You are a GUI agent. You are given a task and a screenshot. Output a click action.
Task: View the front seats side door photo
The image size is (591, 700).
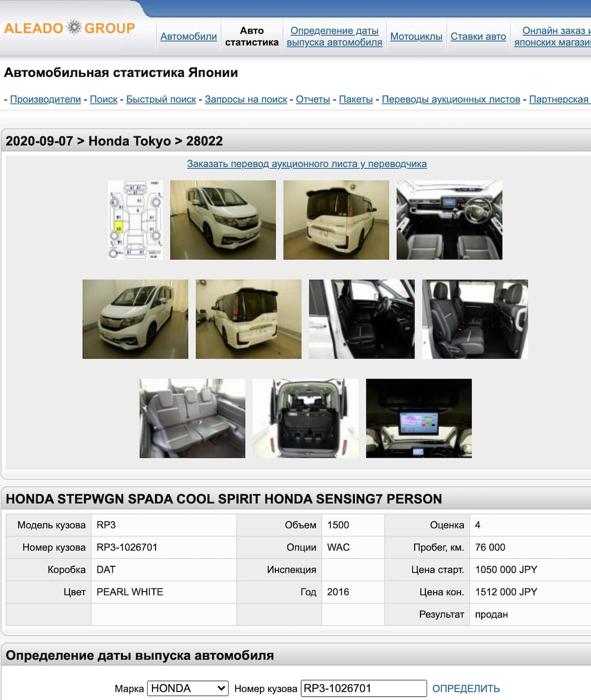[362, 319]
